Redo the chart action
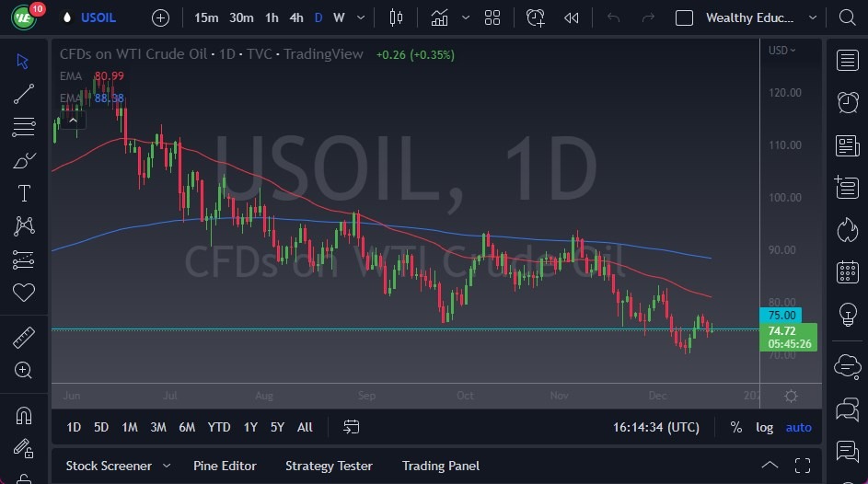Screen dimensions: 868x484 pyautogui.click(x=648, y=18)
